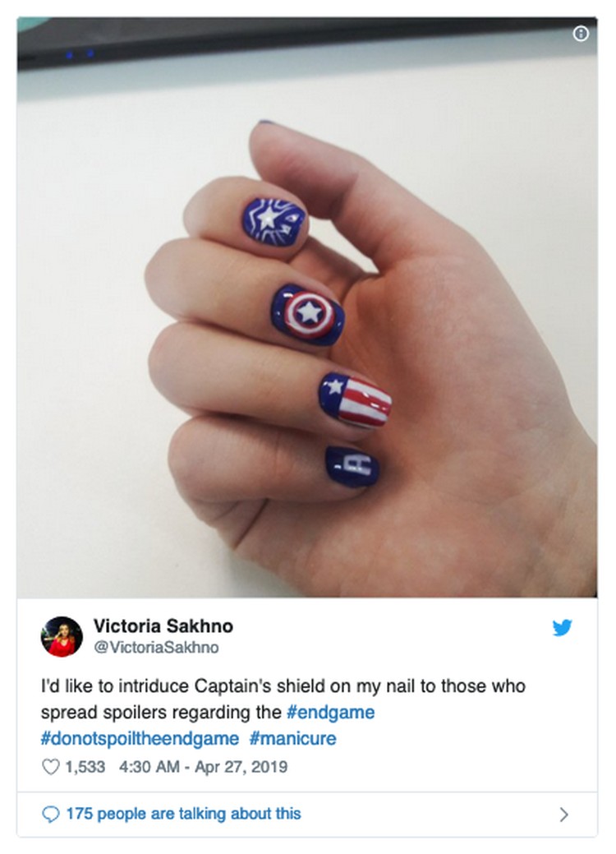Click the info icon on photo corner
The image size is (616, 854).
pos(581,34)
